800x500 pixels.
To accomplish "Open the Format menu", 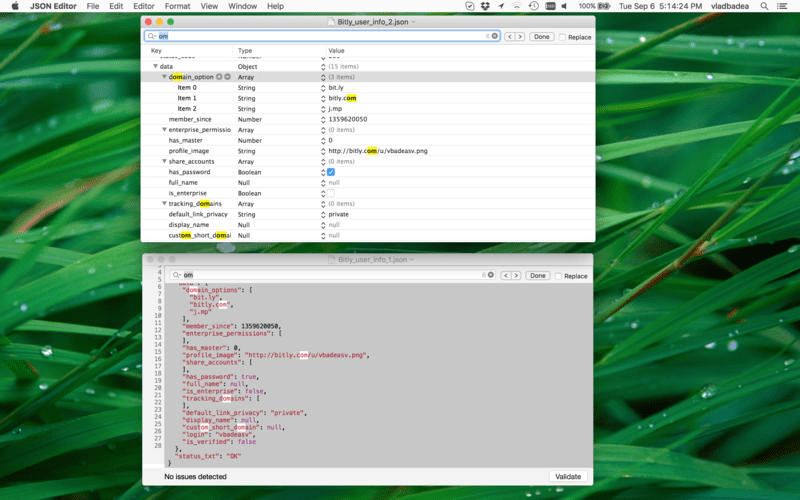I will pyautogui.click(x=178, y=6).
